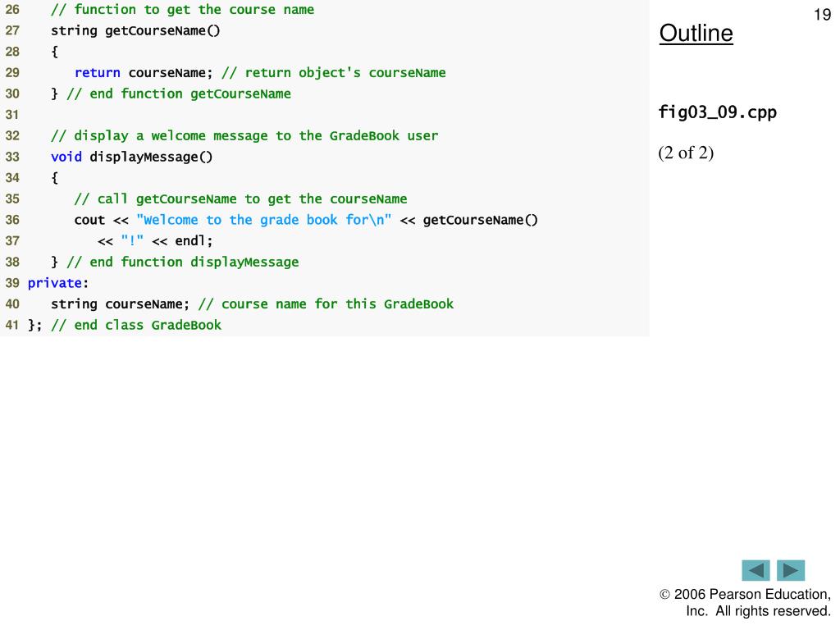Click the '(2 of 2)' page label
840x630 pixels.
click(x=686, y=153)
